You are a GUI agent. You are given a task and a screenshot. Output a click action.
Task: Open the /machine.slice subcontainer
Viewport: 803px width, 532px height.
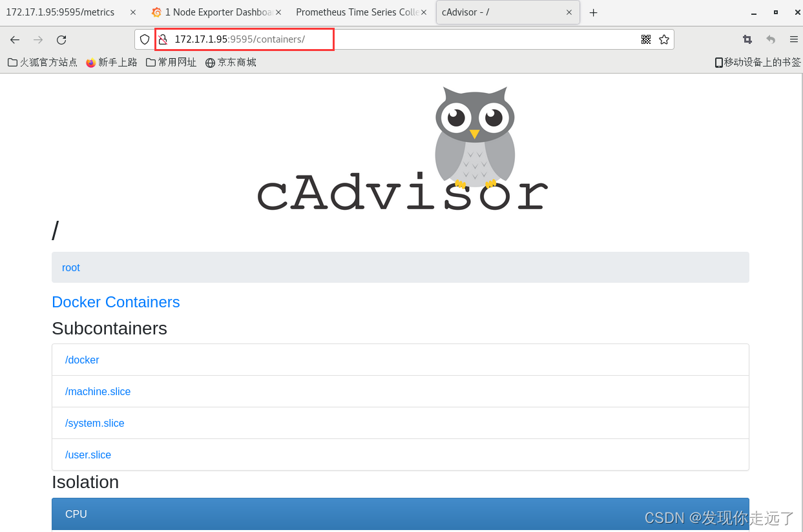tap(98, 391)
